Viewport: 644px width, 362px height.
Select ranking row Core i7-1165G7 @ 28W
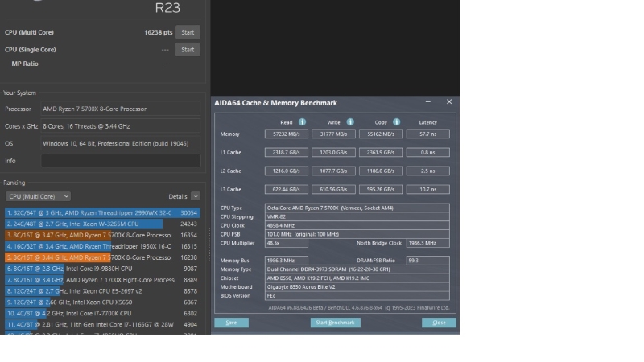tap(102, 325)
